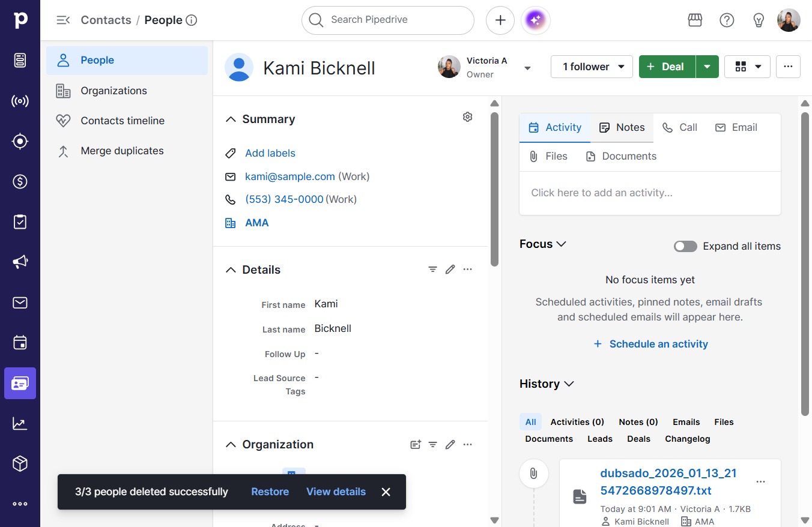Click the green Deal button
The height and width of the screenshot is (527, 812).
click(667, 67)
